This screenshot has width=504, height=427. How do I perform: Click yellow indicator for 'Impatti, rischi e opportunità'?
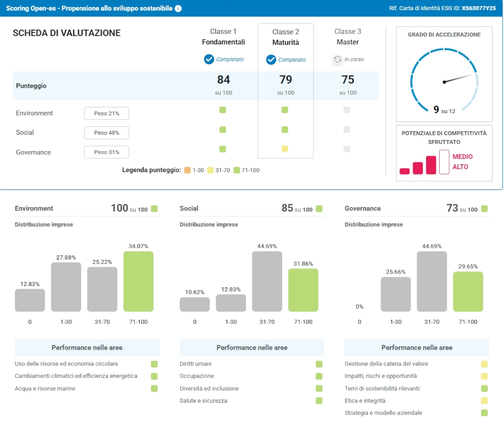coord(484,376)
